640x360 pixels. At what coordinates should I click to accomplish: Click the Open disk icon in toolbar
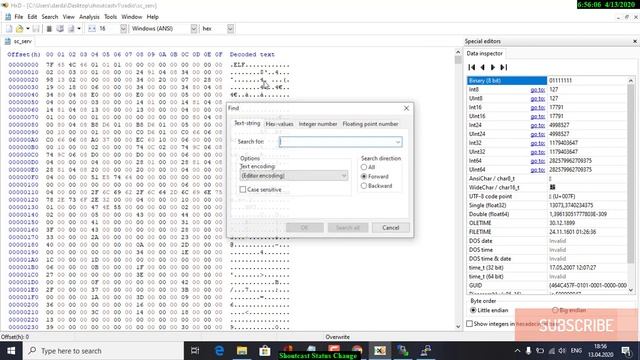tap(60, 29)
